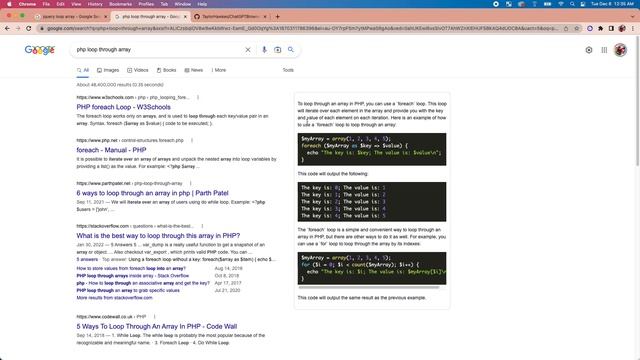Expand the More search filters
This screenshot has width=640, height=360.
coord(219,70)
